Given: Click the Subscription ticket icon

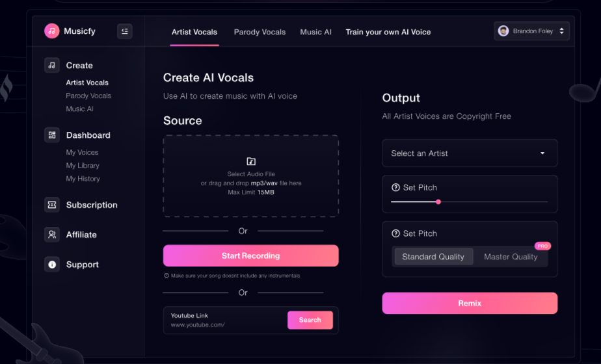Looking at the screenshot, I should (52, 205).
